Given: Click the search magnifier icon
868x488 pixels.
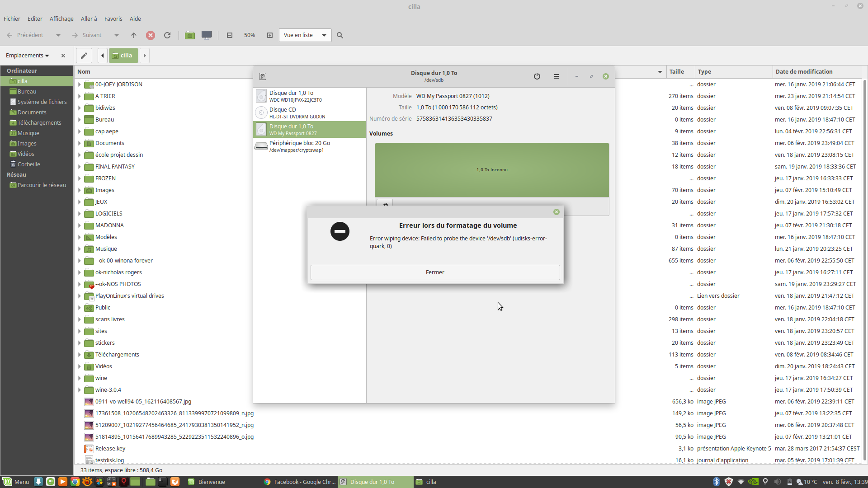Looking at the screenshot, I should click(x=340, y=35).
